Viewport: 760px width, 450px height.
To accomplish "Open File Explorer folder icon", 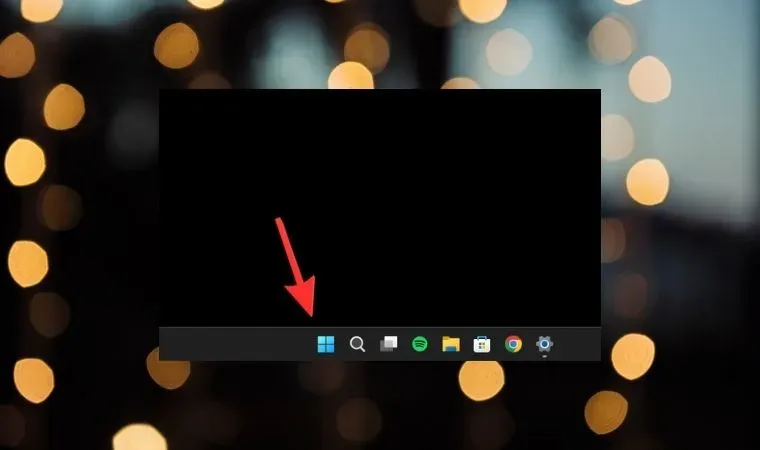I will pyautogui.click(x=451, y=344).
